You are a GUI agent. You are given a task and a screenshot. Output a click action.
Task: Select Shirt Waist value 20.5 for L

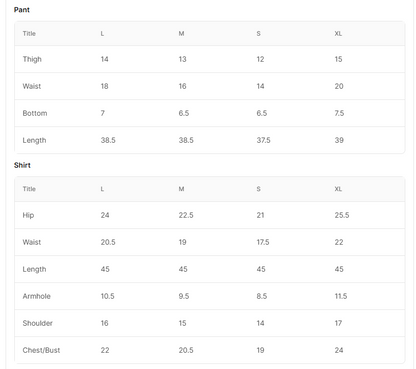[x=108, y=242]
